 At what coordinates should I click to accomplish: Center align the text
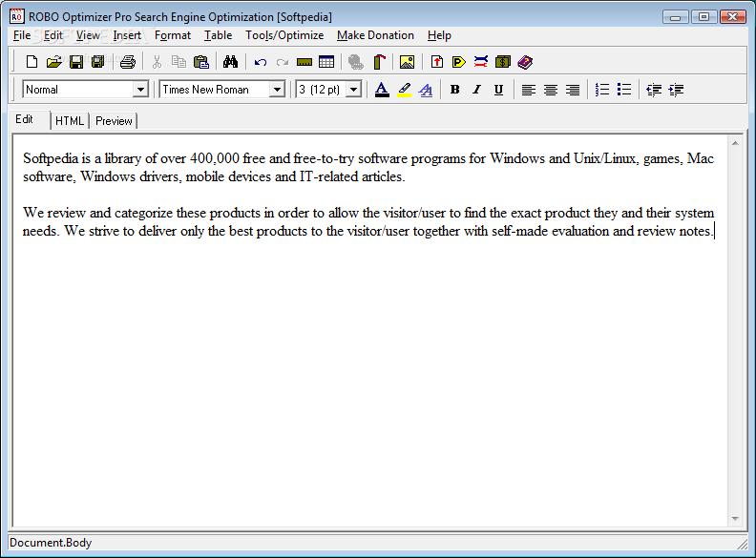click(x=551, y=90)
